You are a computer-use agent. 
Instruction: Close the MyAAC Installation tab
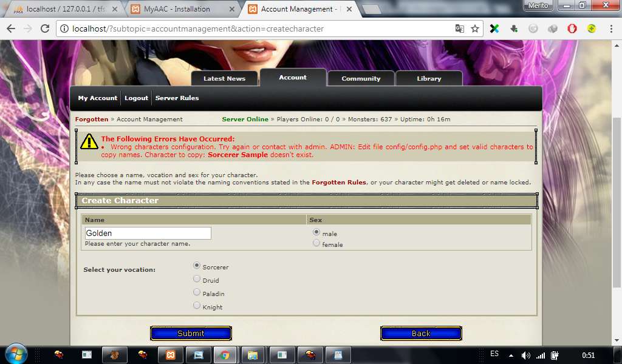click(232, 9)
